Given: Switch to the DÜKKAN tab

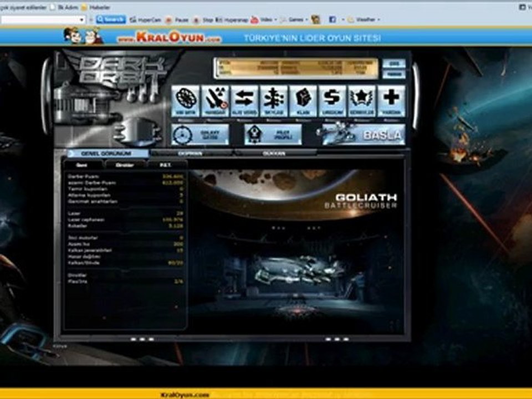Looking at the screenshot, I should click(x=275, y=154).
